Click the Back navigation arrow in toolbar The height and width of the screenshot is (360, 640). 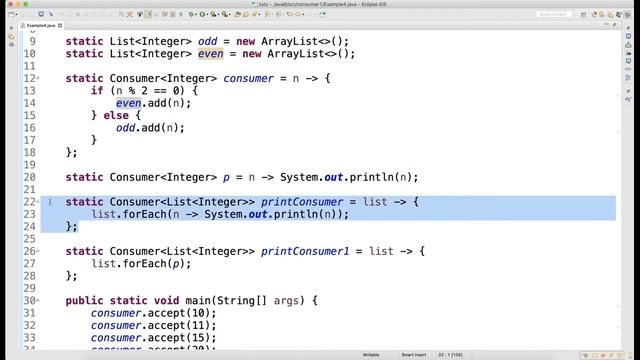tap(289, 14)
